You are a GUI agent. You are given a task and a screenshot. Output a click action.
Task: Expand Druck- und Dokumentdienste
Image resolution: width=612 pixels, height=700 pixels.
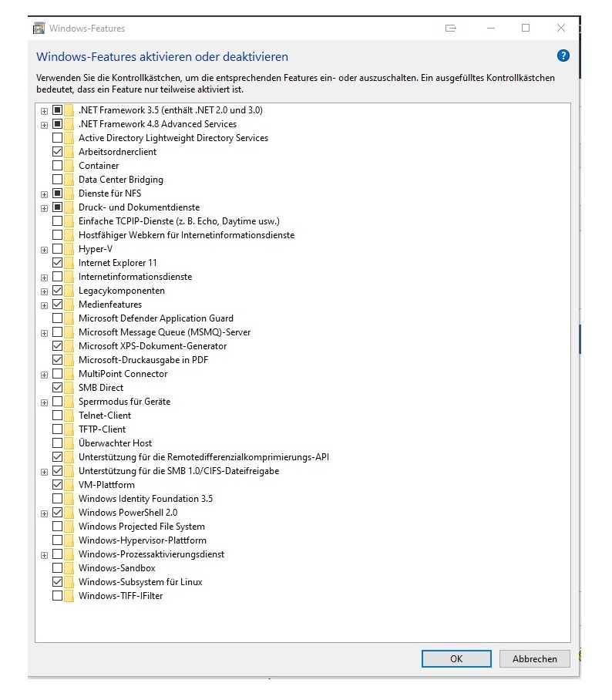click(x=44, y=208)
